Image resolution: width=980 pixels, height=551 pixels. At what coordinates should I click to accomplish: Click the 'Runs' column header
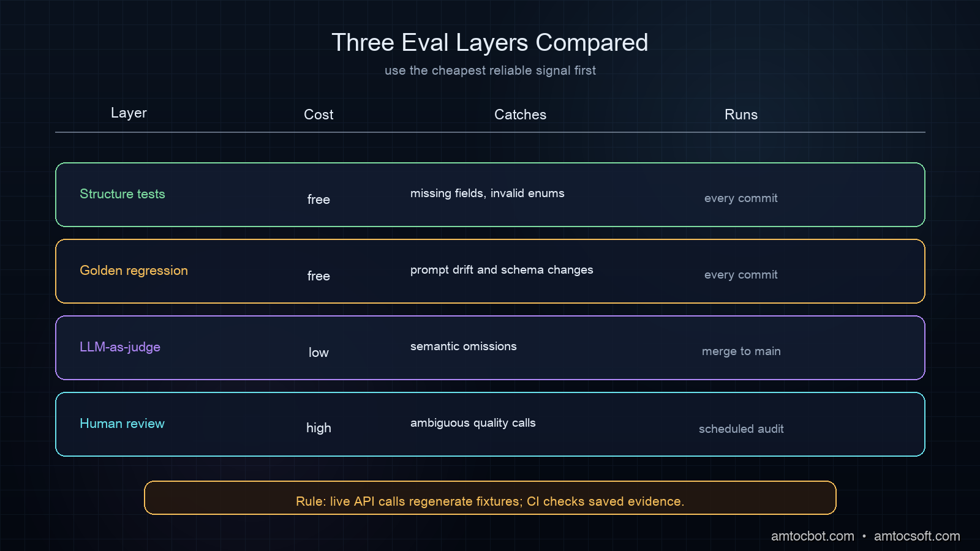click(741, 114)
